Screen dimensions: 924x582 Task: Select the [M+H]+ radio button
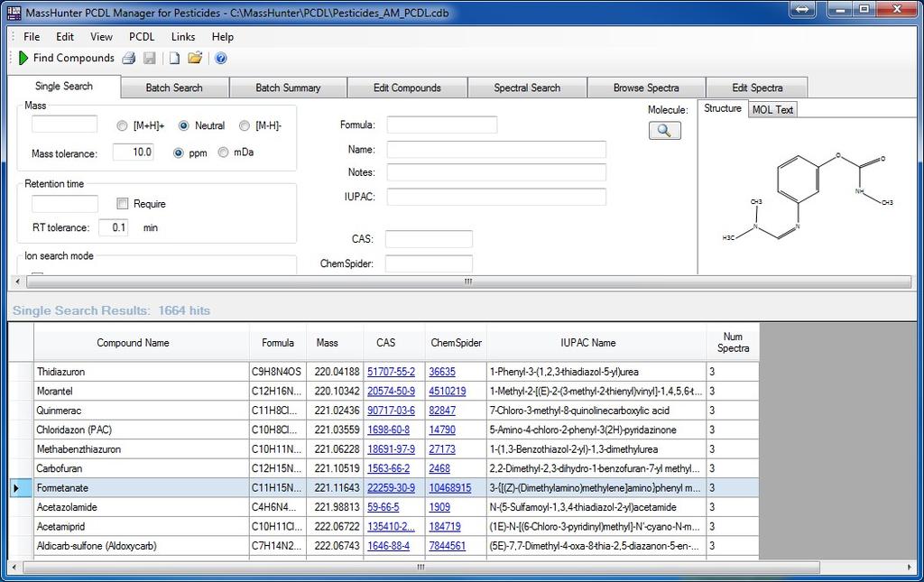(122, 125)
